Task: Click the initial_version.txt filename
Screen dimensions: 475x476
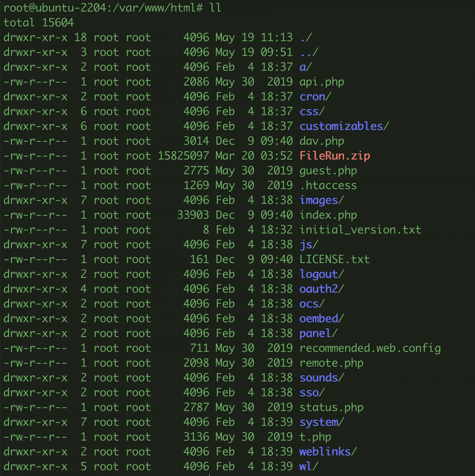Action: (x=360, y=230)
